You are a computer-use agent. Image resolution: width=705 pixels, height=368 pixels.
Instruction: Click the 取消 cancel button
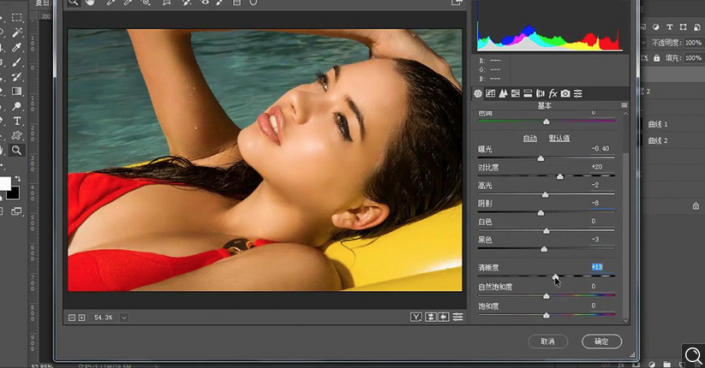click(x=548, y=341)
